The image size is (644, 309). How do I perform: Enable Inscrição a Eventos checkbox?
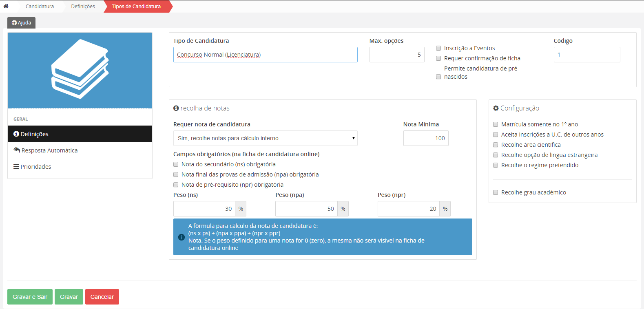438,48
